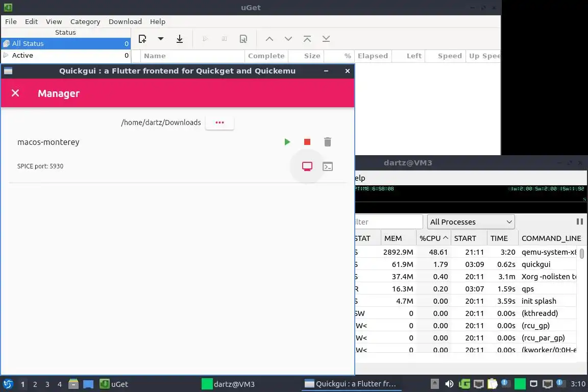The height and width of the screenshot is (392, 588).
Task: Click the Elapsed column header in uGet
Action: click(x=373, y=56)
